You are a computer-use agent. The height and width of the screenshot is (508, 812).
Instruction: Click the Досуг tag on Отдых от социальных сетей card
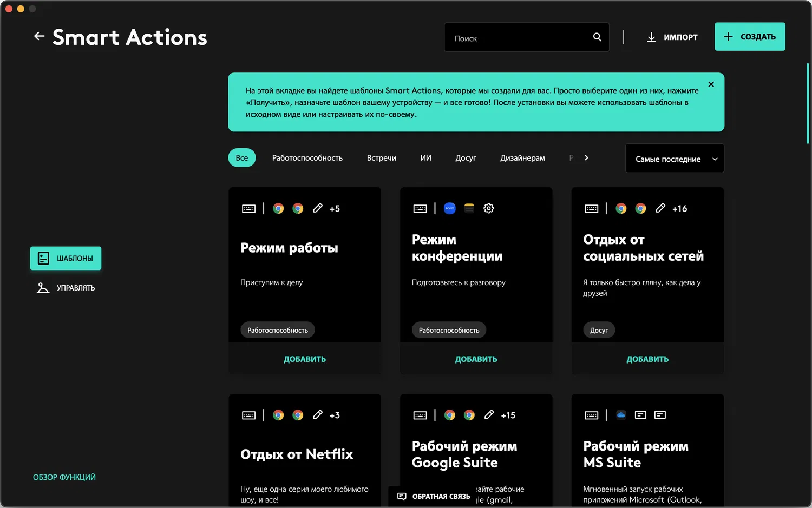(x=599, y=330)
